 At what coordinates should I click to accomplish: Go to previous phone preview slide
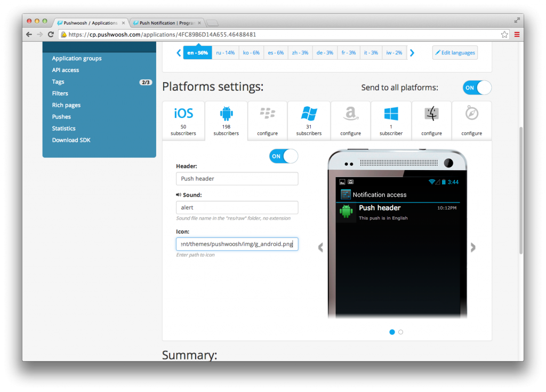[320, 247]
